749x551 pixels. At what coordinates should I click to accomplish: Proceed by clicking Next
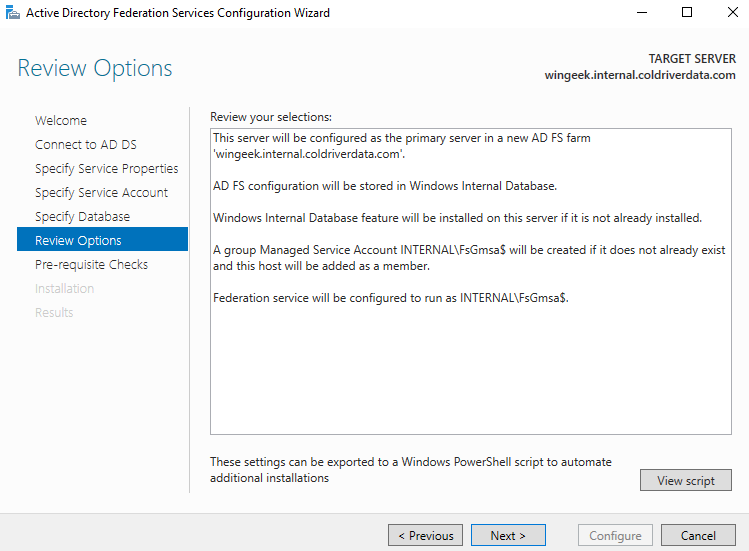tap(508, 536)
